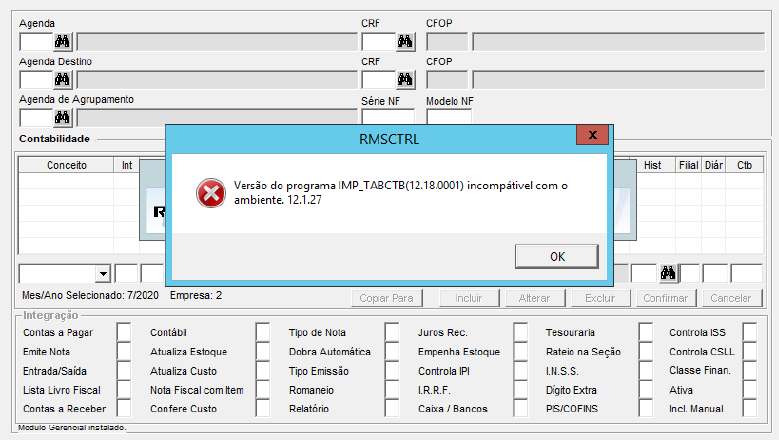This screenshot has width=779, height=440.
Task: Toggle the I.N.S.S. checkbox
Action: [646, 371]
